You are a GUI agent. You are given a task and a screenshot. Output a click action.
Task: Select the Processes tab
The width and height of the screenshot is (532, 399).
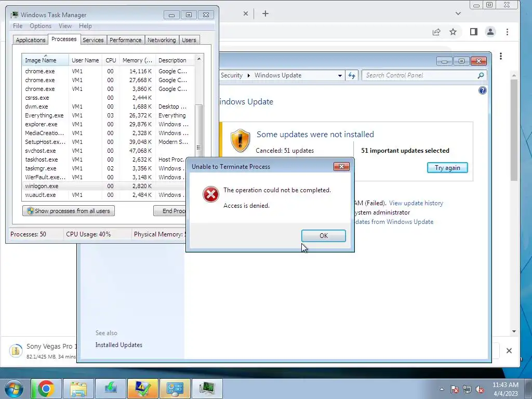pyautogui.click(x=64, y=39)
